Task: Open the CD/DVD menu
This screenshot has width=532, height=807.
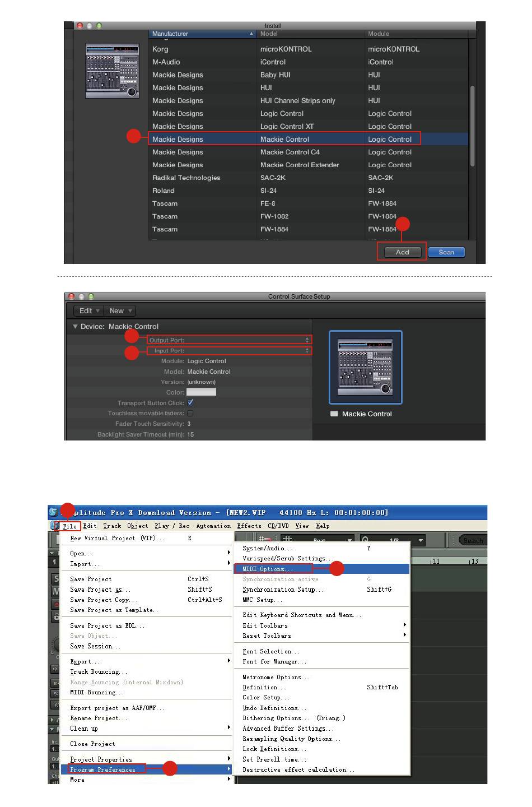Action: pos(279,526)
